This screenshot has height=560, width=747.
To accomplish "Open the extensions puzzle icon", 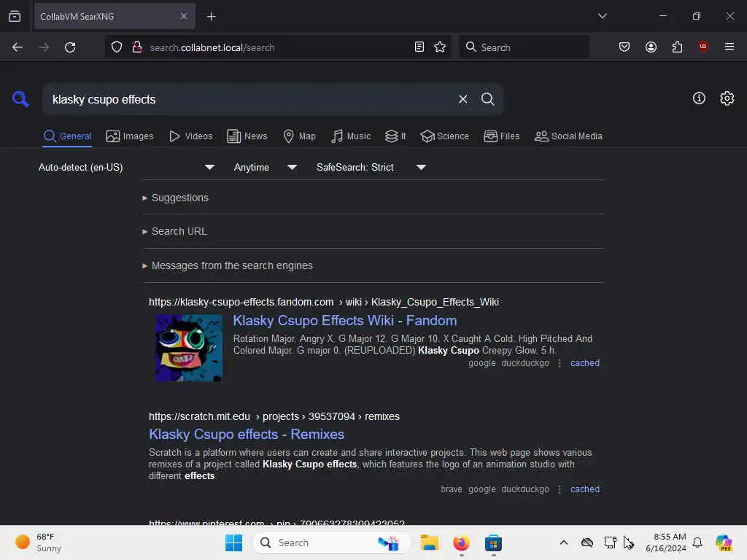I will coord(677,47).
